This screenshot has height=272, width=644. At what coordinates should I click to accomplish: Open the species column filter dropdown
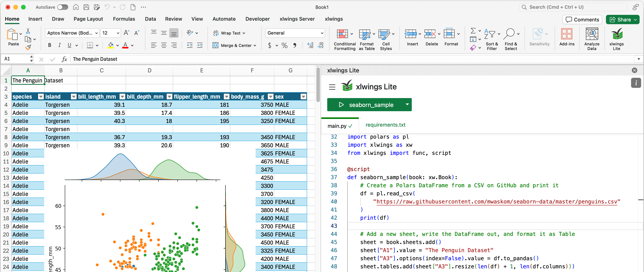click(x=41, y=97)
